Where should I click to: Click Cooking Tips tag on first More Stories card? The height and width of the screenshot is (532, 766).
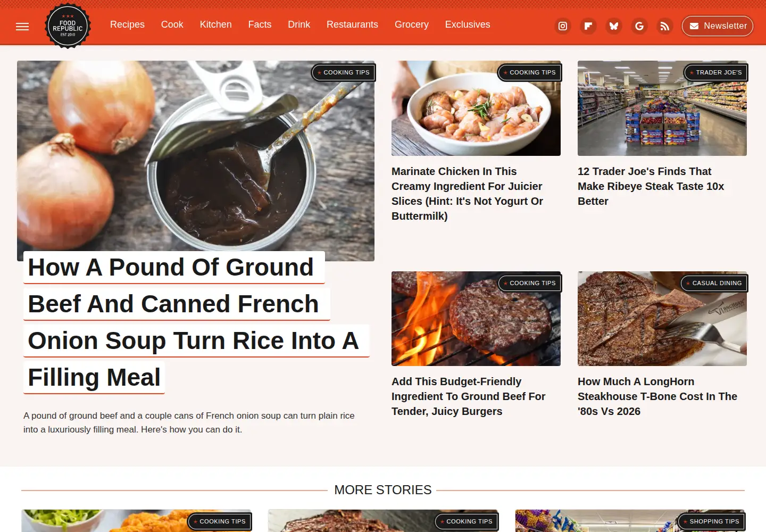[x=220, y=521]
